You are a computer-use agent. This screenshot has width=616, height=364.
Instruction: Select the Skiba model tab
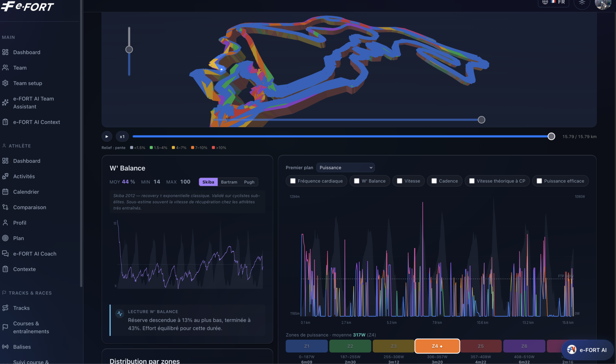208,182
